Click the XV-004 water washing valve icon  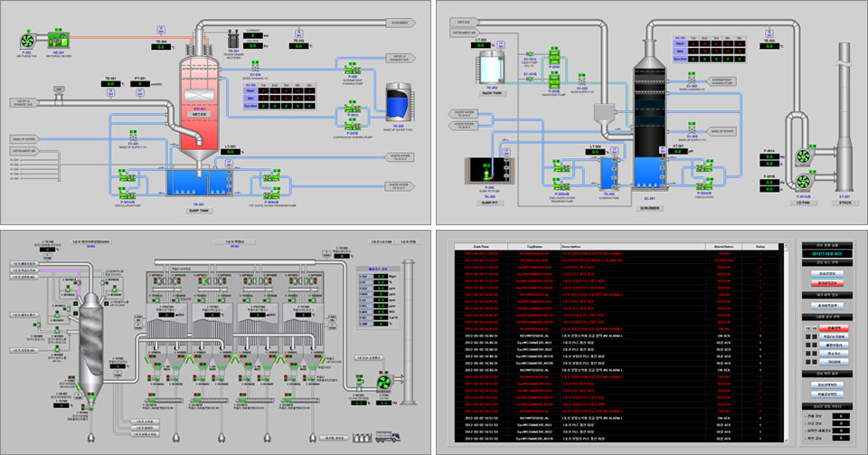[256, 67]
